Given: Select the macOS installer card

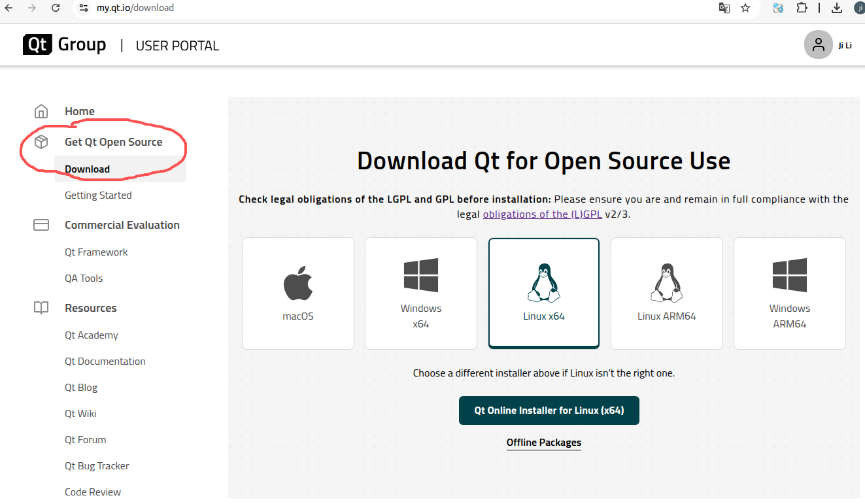Looking at the screenshot, I should point(298,294).
